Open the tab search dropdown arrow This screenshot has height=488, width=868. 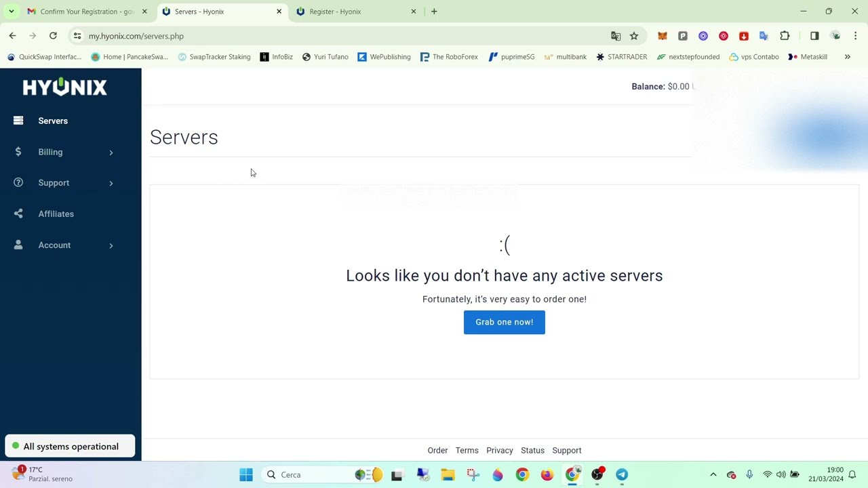(11, 12)
